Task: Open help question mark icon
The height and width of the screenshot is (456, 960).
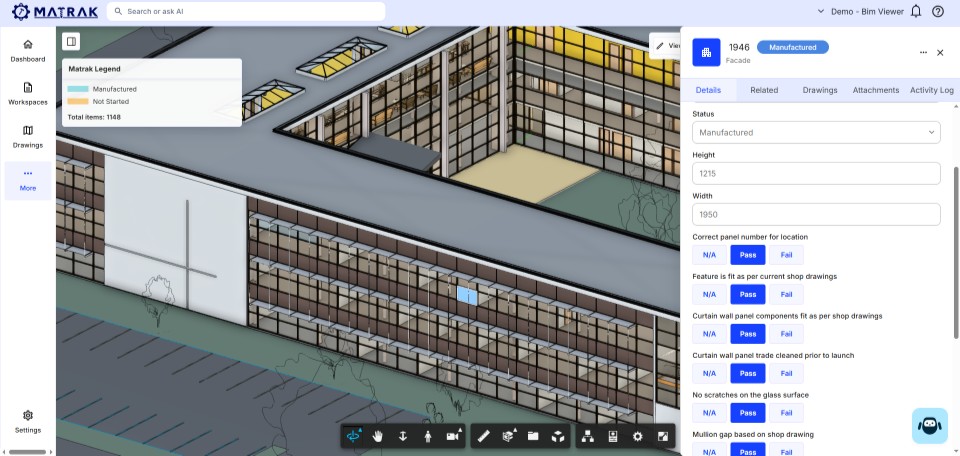Action: 938,11
